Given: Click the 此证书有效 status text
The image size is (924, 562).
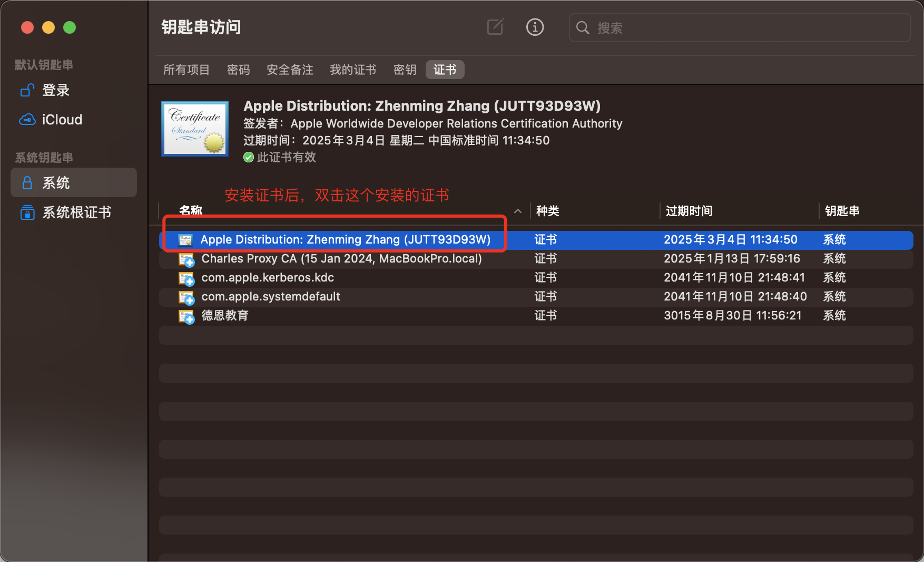Looking at the screenshot, I should (x=287, y=157).
